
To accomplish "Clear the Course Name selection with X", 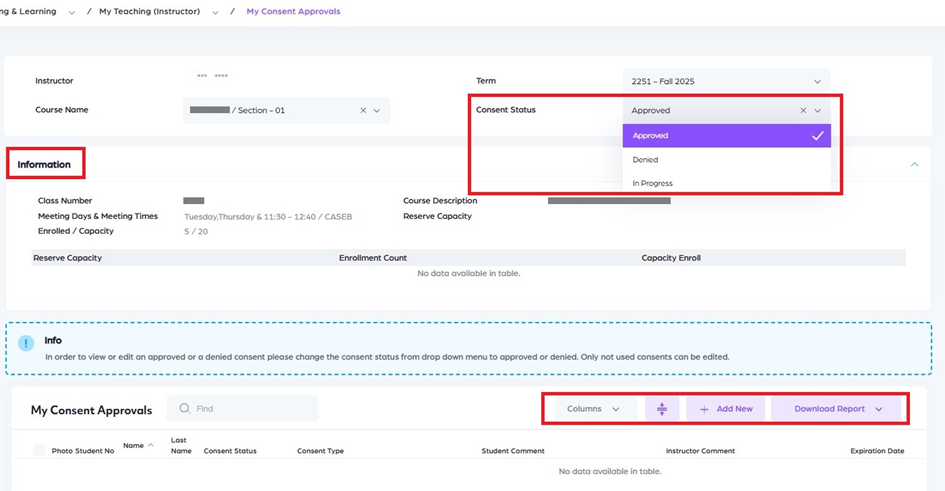I will point(363,111).
